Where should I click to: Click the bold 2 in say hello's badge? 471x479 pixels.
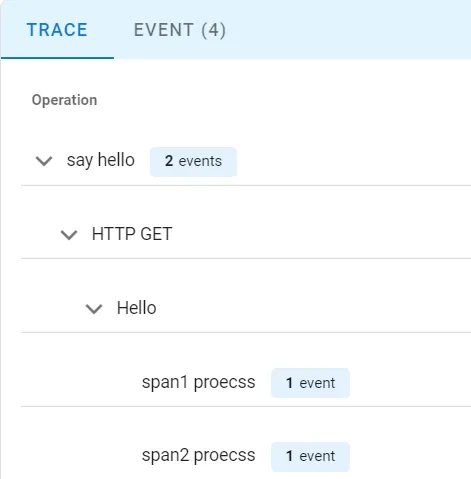pyautogui.click(x=169, y=161)
